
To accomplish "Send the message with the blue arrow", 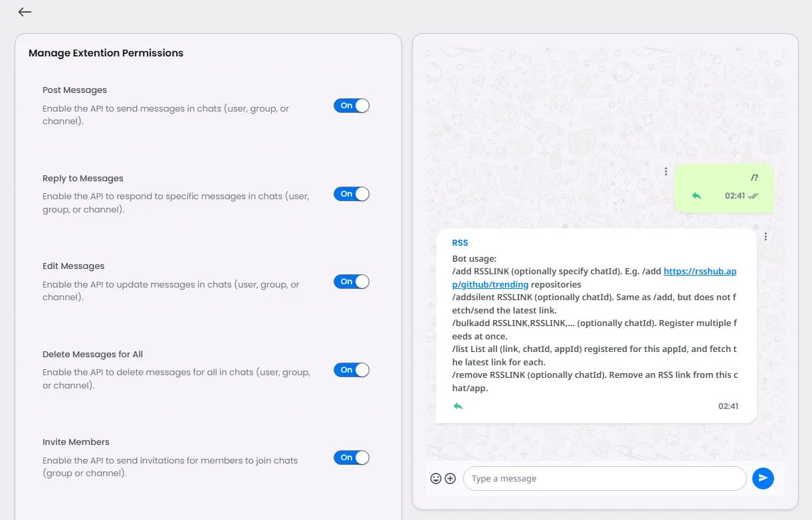I will point(763,478).
